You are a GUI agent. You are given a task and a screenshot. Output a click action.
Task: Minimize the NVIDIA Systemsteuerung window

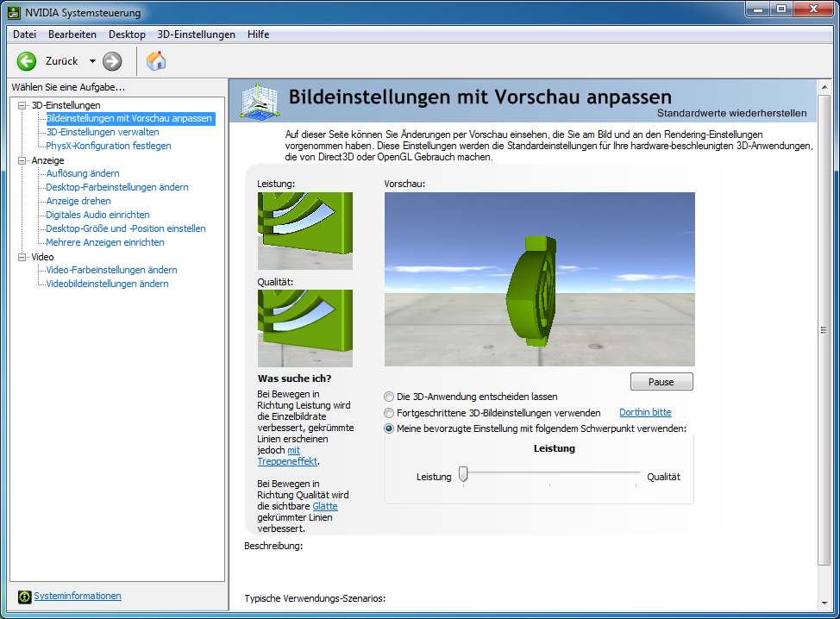757,9
